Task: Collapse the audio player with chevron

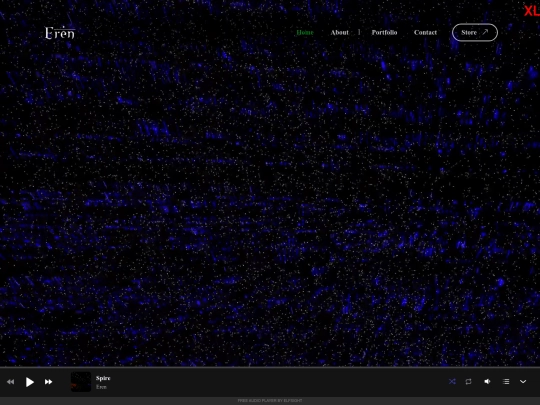Action: click(523, 381)
